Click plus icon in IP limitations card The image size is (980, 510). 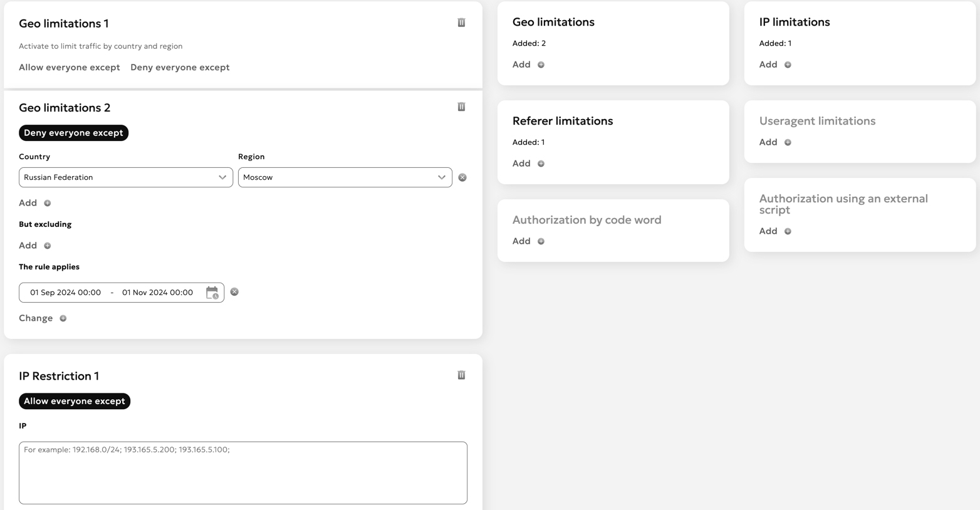coord(788,65)
